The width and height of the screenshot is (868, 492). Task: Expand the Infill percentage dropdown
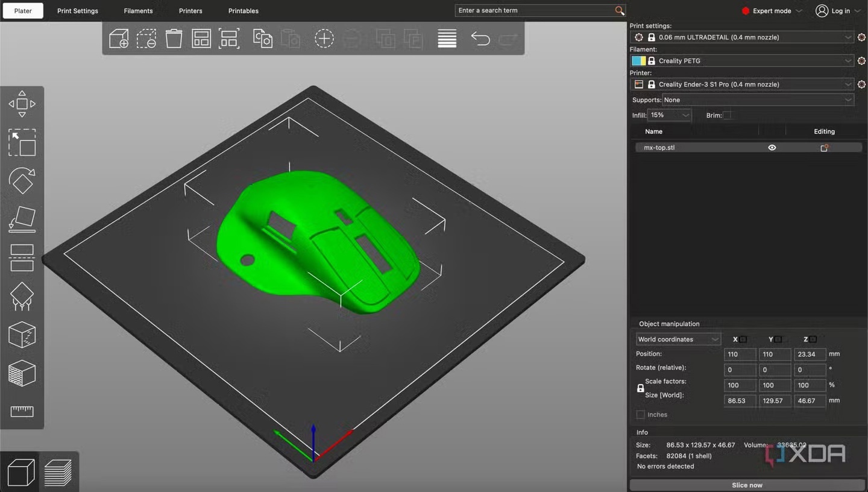coord(669,115)
